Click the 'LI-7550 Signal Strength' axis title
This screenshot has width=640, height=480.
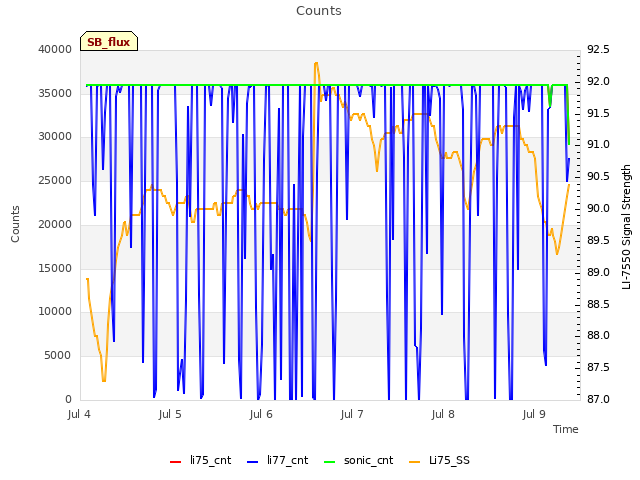pyautogui.click(x=626, y=227)
